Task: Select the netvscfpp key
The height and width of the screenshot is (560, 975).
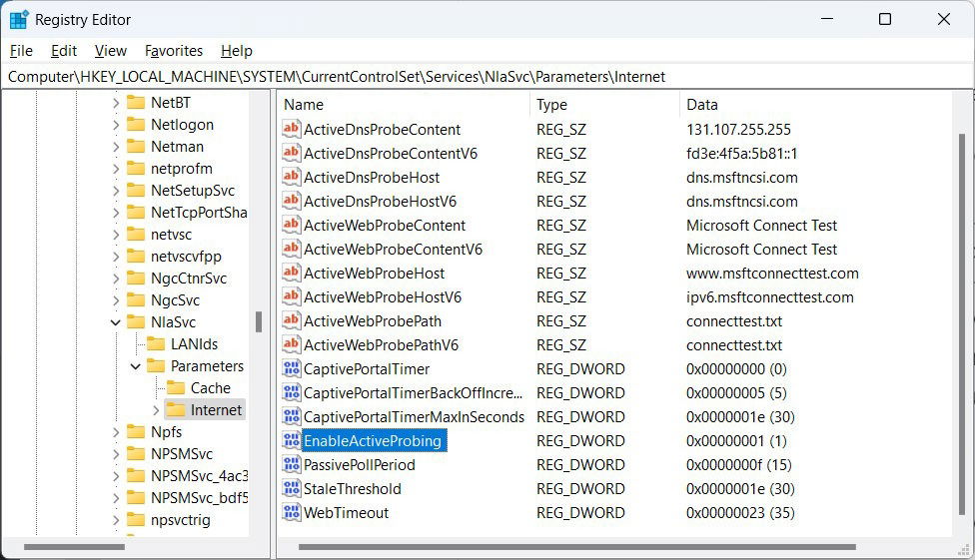Action: coord(186,257)
